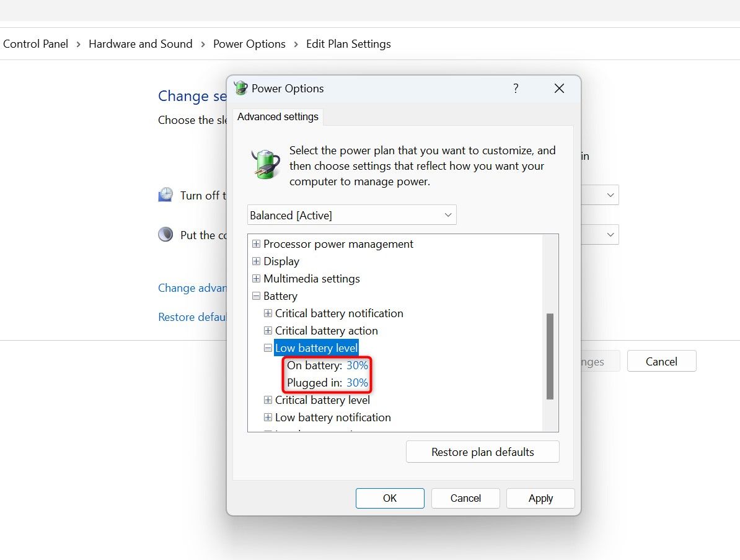Open the Balanced [Active] power plan dropdown
740x560 pixels.
coord(351,215)
